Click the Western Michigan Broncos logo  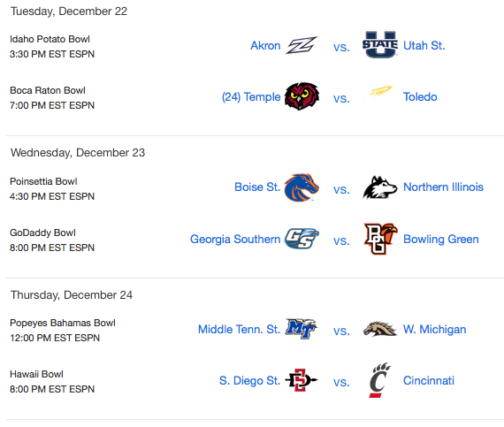[379, 329]
